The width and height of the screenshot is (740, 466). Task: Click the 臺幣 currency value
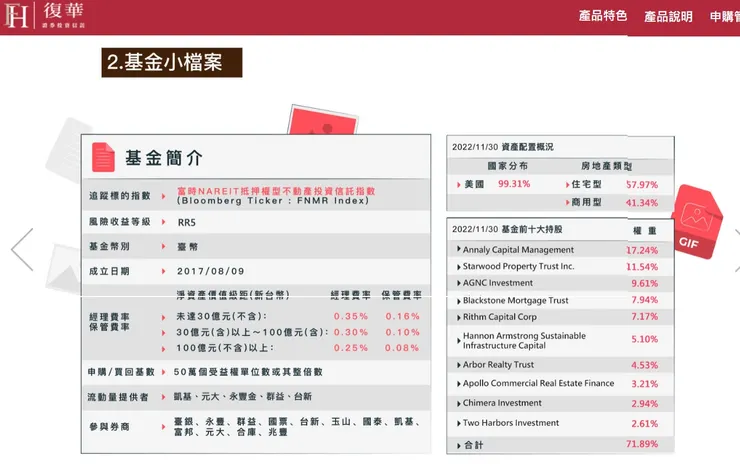coord(187,247)
